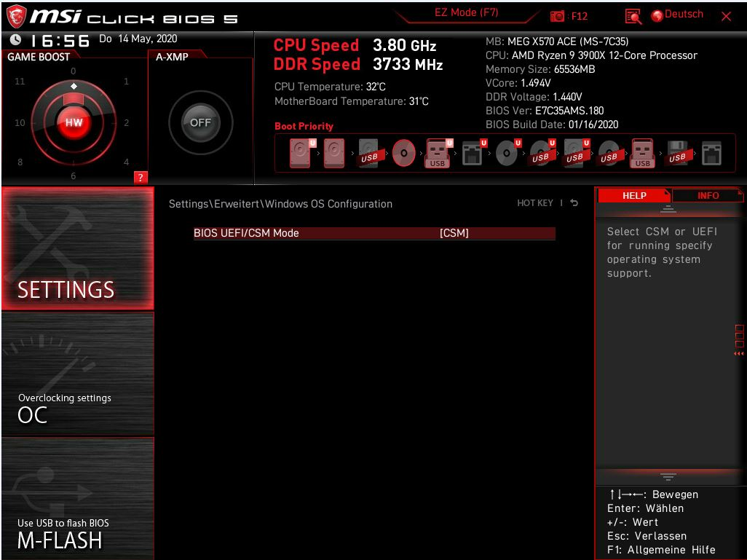Viewport: 747px width, 560px height.
Task: Change the [CSM] mode value
Action: click(454, 233)
